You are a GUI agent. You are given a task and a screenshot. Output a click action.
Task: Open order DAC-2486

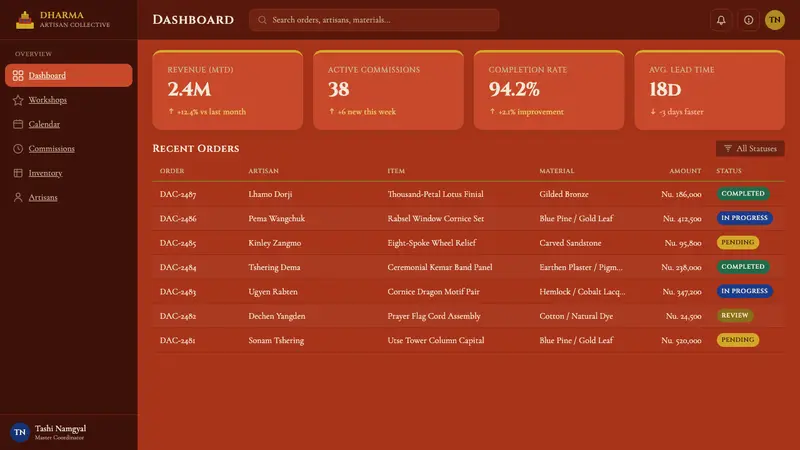(x=178, y=218)
